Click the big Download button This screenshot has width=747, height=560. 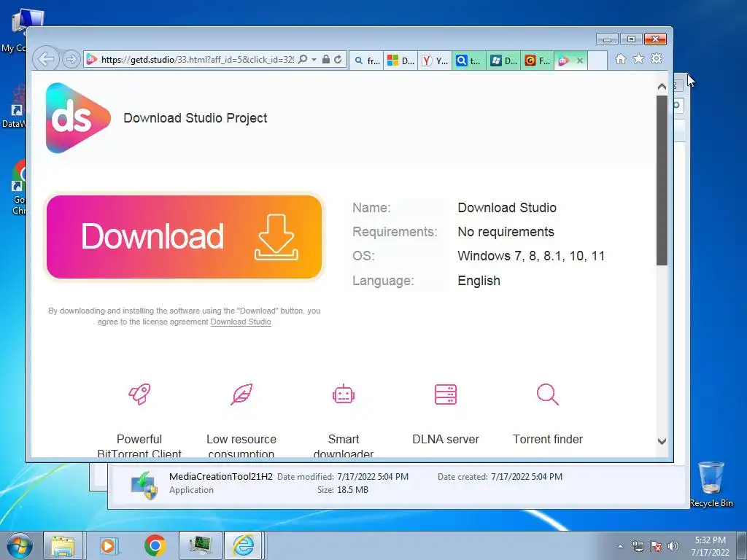[x=184, y=237]
